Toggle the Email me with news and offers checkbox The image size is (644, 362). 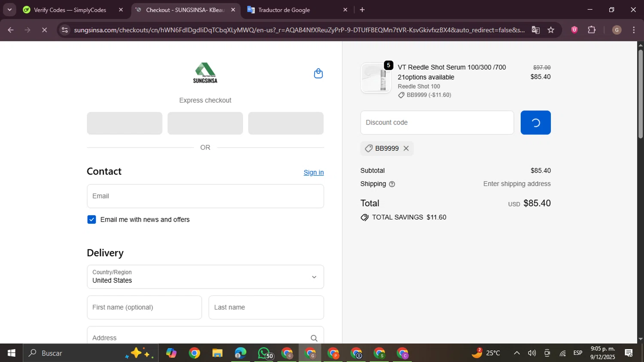coord(91,220)
